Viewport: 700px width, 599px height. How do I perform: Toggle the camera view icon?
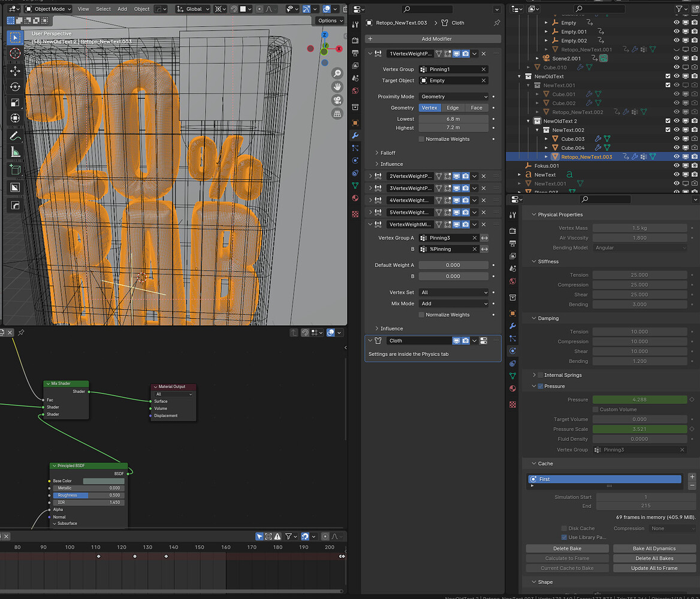click(x=337, y=100)
